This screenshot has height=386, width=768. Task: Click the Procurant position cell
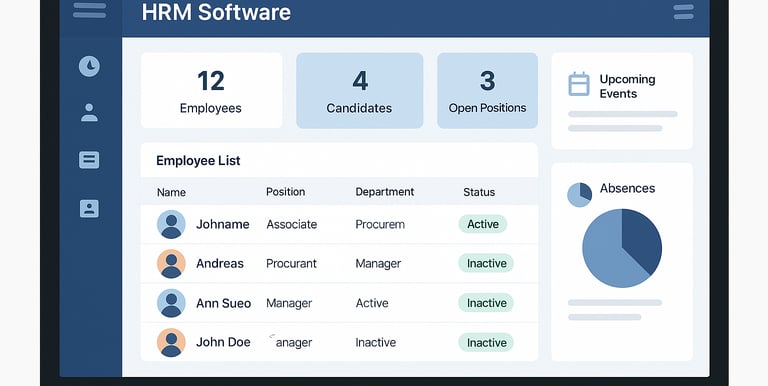tap(291, 264)
